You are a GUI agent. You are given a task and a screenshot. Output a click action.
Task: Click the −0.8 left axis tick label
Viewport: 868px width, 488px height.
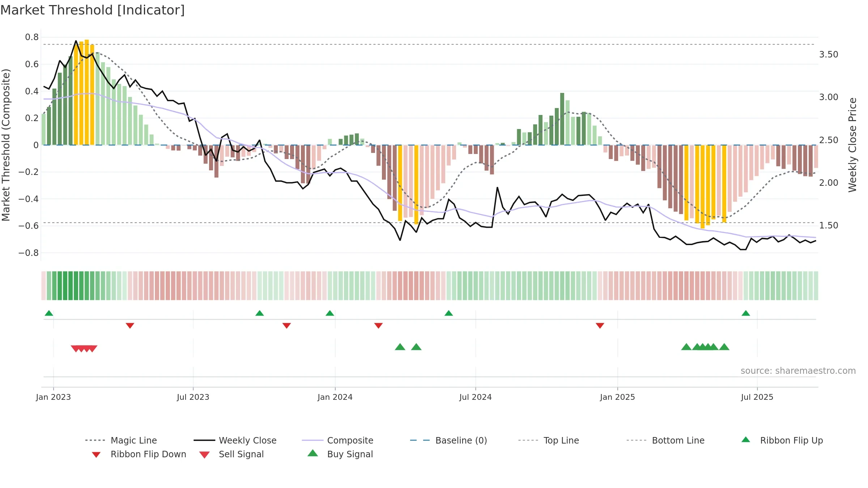tap(29, 253)
